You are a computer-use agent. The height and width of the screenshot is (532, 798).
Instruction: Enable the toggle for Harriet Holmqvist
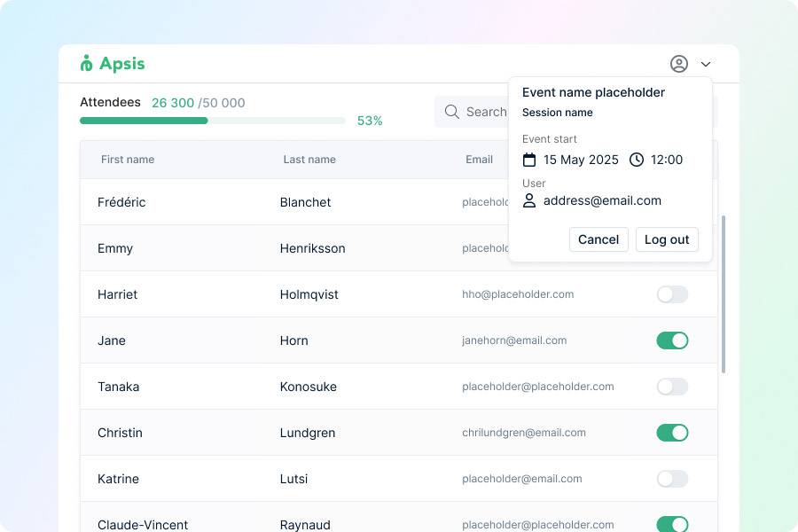[x=672, y=294]
